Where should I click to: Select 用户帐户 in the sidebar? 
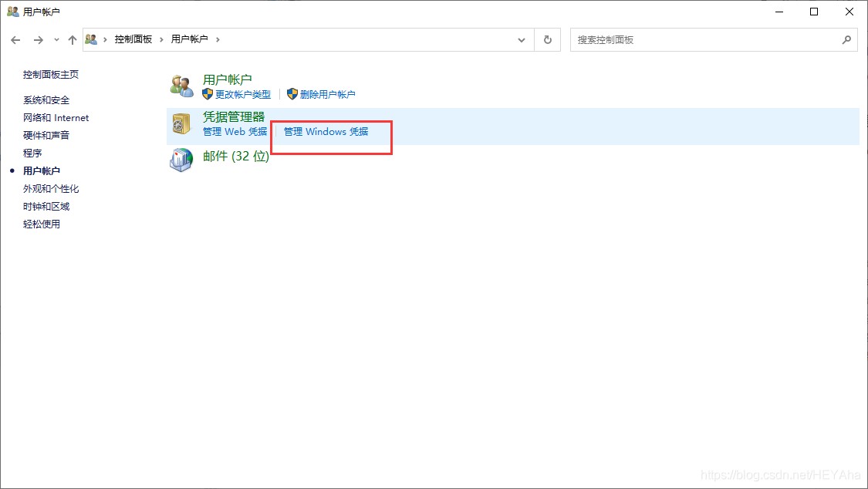click(x=42, y=171)
